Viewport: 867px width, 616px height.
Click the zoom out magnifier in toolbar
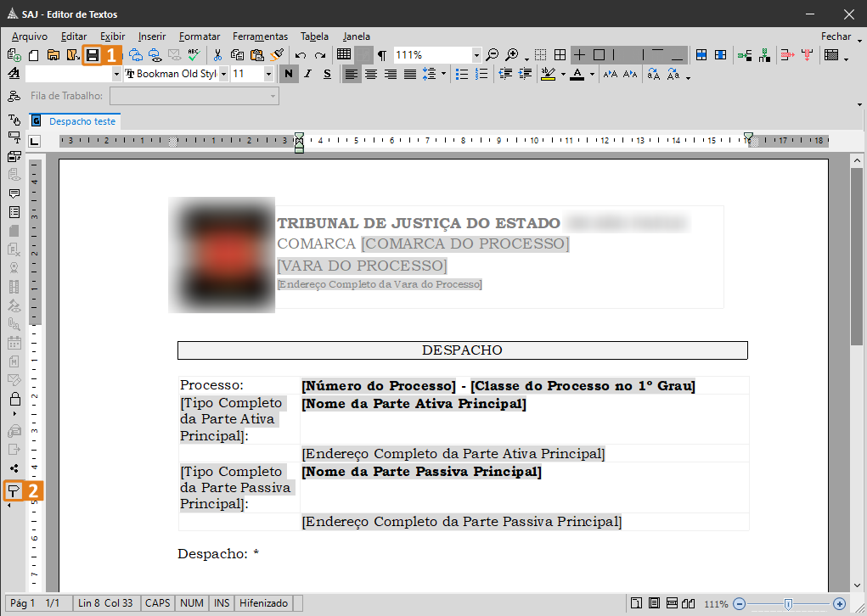(x=493, y=55)
